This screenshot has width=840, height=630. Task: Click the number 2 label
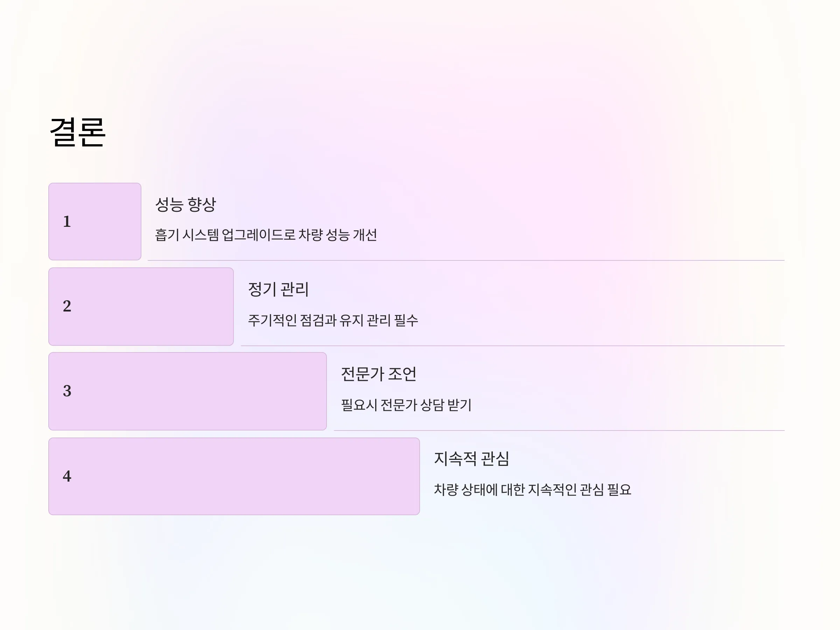click(x=67, y=306)
